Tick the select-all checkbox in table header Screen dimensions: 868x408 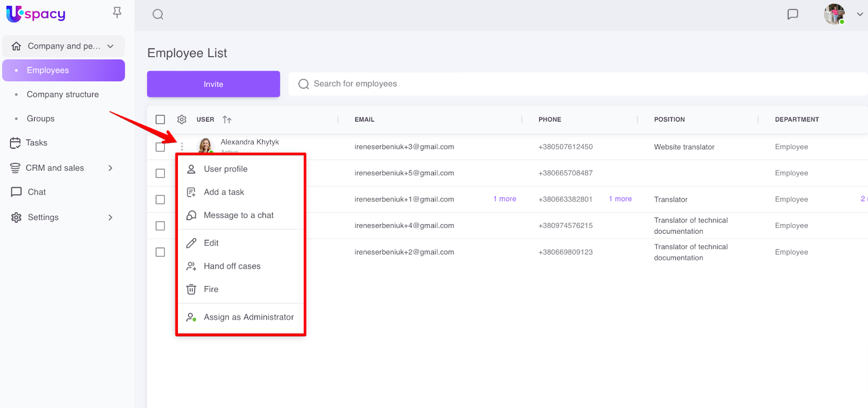pos(160,119)
